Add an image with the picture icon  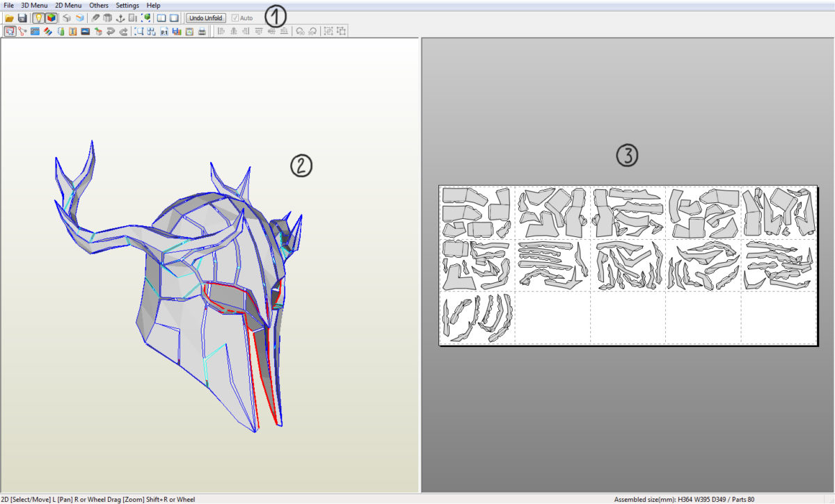[x=84, y=31]
